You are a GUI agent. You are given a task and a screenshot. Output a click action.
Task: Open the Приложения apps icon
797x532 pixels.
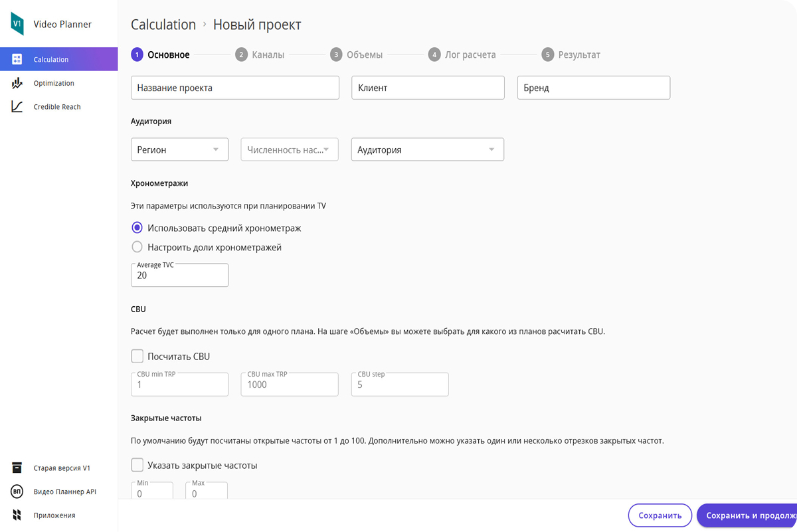pyautogui.click(x=17, y=515)
